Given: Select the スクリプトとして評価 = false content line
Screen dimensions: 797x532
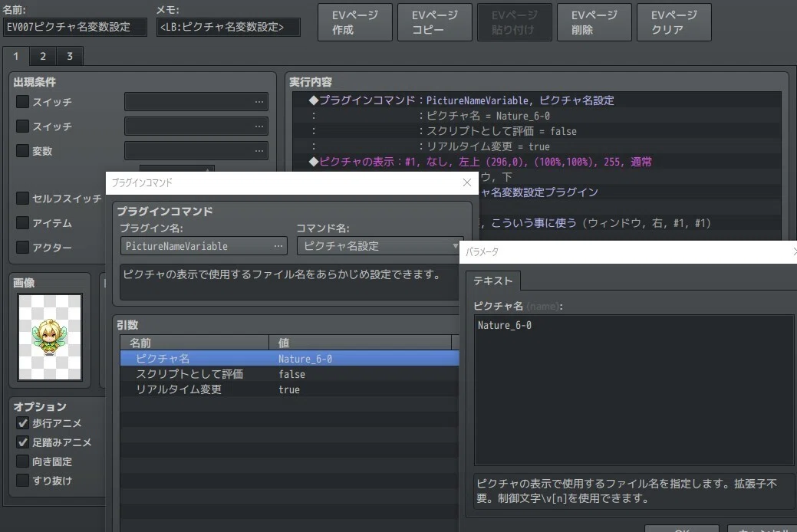Looking at the screenshot, I should [x=537, y=131].
